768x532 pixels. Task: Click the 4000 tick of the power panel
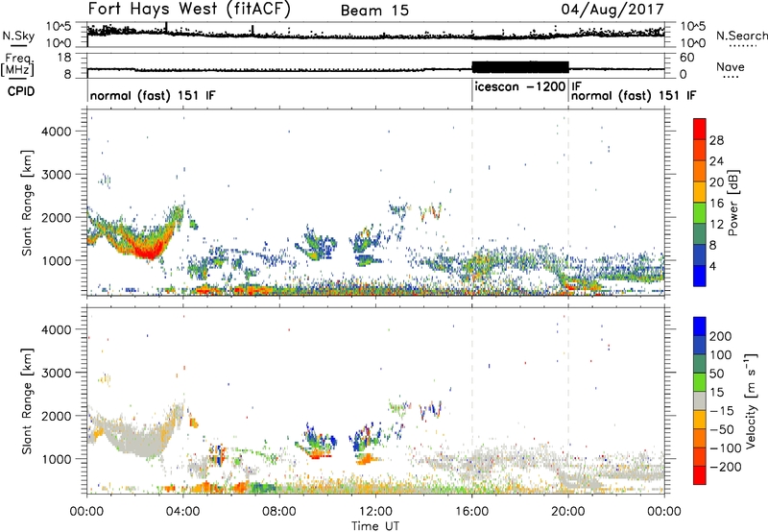click(x=57, y=132)
